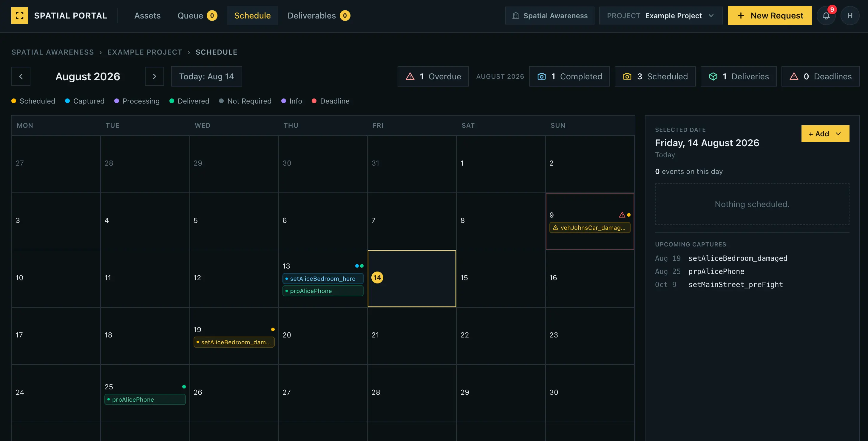This screenshot has height=441, width=868.
Task: Click the warning icon inside vehJohnsCar_damag event
Action: click(x=555, y=228)
